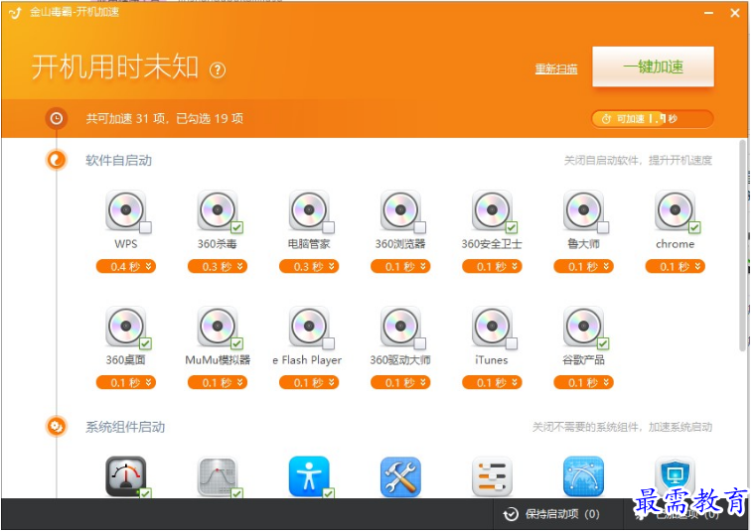Check the 鲁大师 checkbox
The height and width of the screenshot is (532, 756).
603,227
